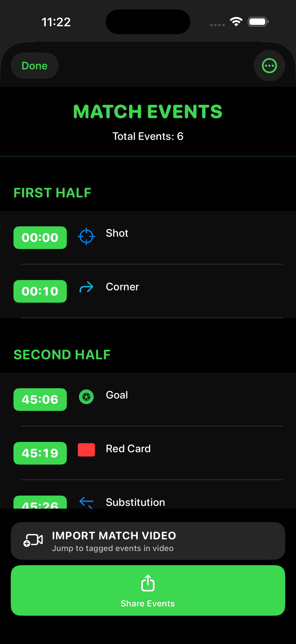The width and height of the screenshot is (296, 644).
Task: Select the Goal soccer ball icon
Action: [86, 397]
